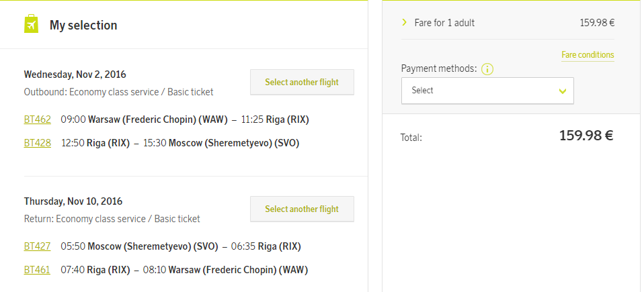Click the green arrow in payment dropdown
The width and height of the screenshot is (644, 292).
point(563,91)
